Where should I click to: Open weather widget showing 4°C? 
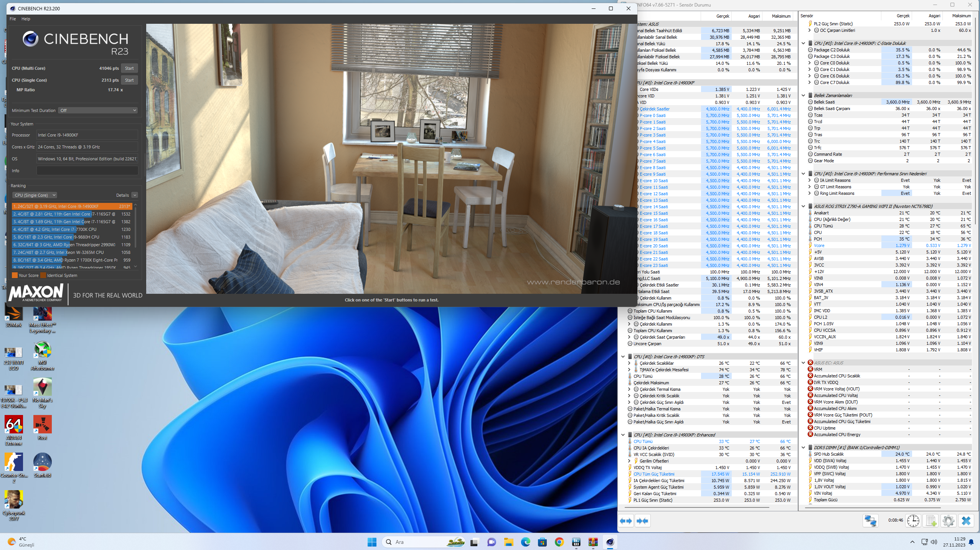(21, 542)
